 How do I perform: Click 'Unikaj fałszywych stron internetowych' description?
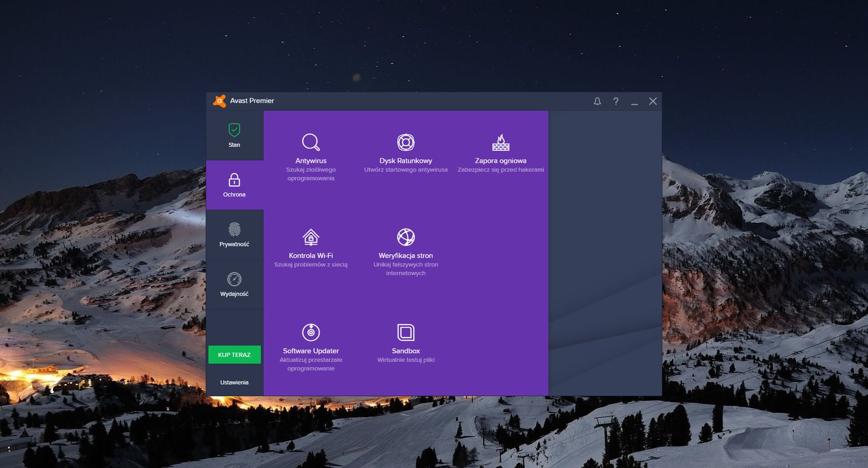coord(406,269)
